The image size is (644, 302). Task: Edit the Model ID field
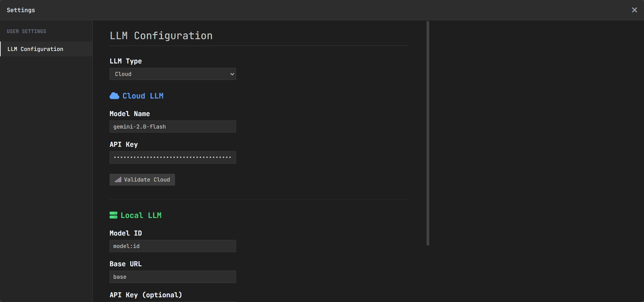(173, 246)
